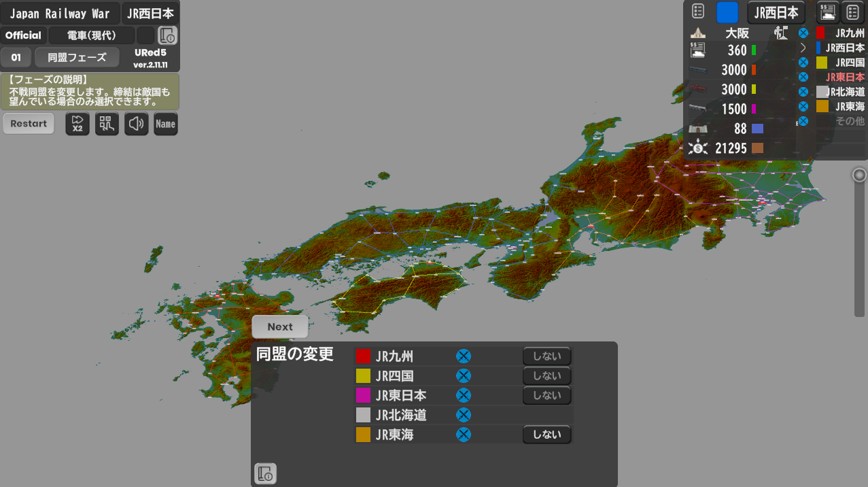Screen dimensions: 868x487
Task: Open the 電車(現代) scenario selector
Action: (x=92, y=35)
